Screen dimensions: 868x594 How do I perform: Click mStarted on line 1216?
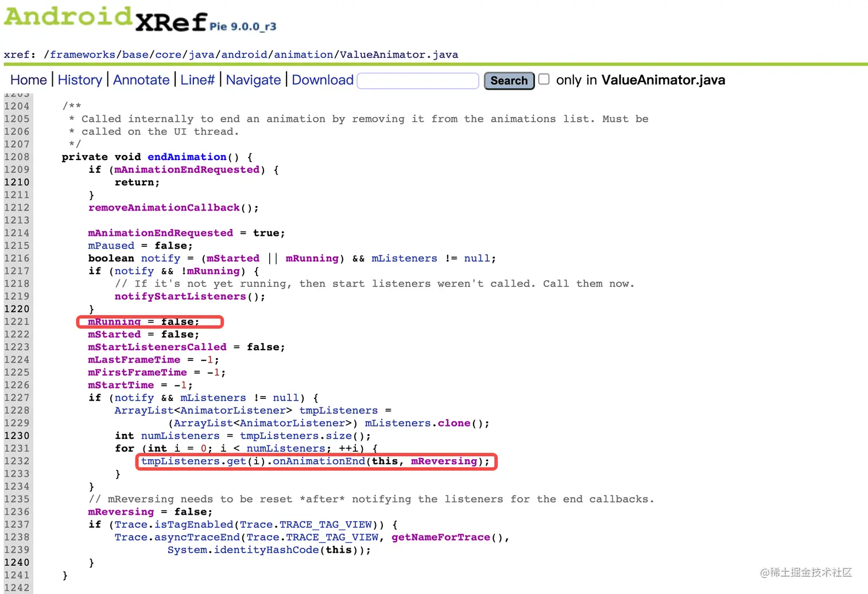click(233, 258)
